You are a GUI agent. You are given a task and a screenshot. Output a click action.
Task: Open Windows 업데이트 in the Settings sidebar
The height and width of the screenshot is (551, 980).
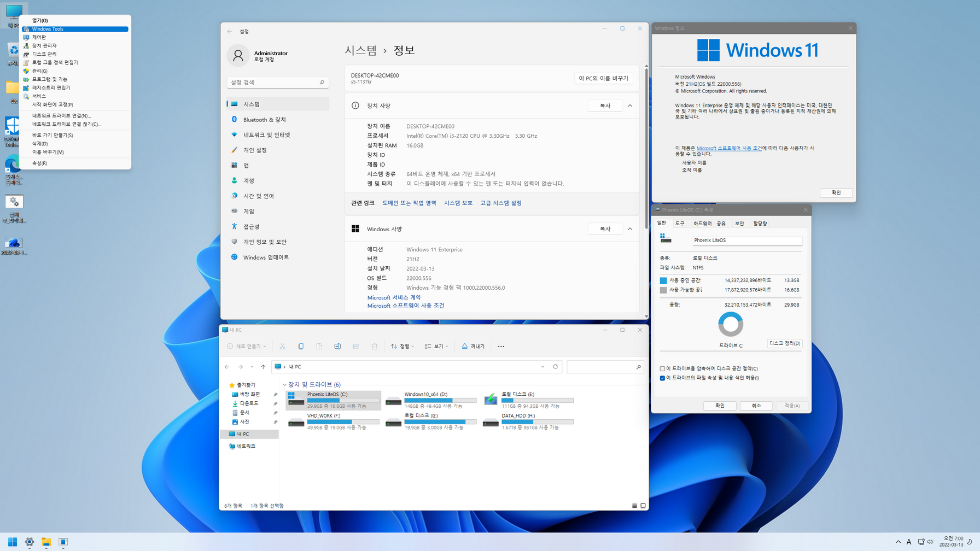coord(278,257)
